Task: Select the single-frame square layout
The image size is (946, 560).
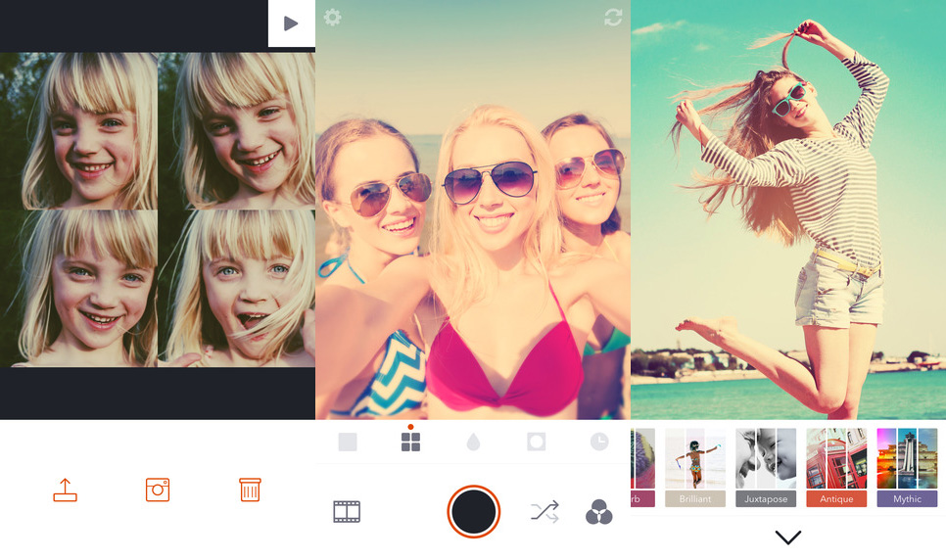Action: click(348, 442)
